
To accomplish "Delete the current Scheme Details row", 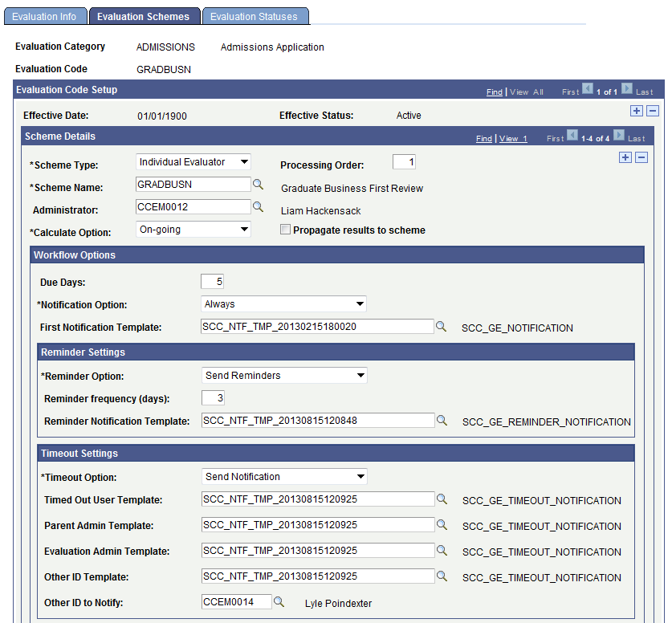I will (x=641, y=157).
